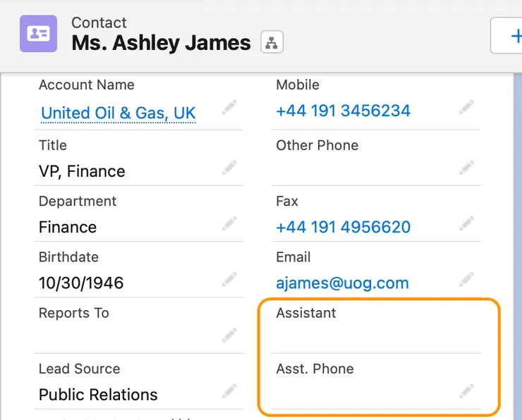Screen dimensions: 522x420
Task: Click the Lead Source edit pencil
Action: tap(229, 390)
